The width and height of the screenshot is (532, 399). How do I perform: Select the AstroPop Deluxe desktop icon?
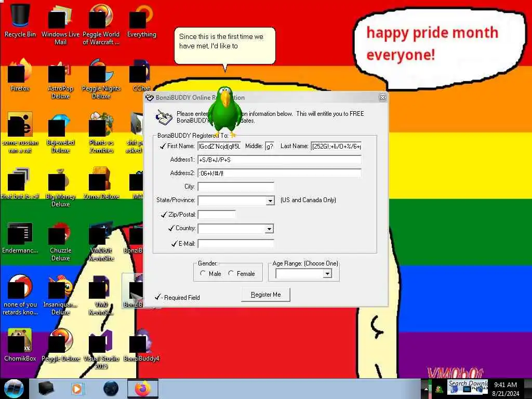click(60, 79)
